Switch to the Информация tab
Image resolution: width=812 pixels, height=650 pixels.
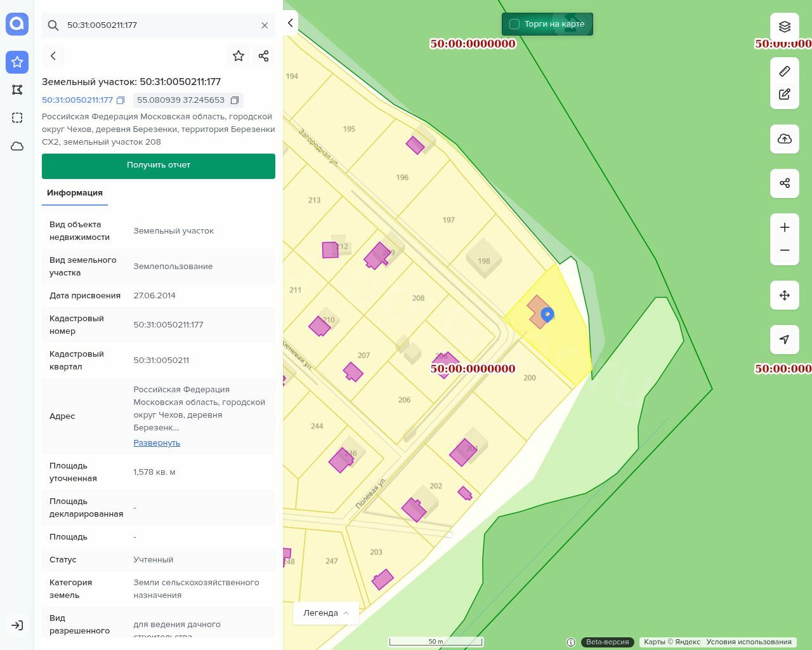point(75,193)
